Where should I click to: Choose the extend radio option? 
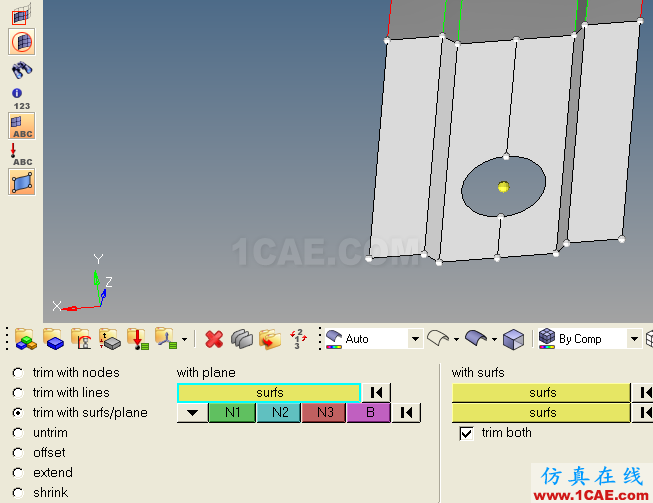[18, 473]
